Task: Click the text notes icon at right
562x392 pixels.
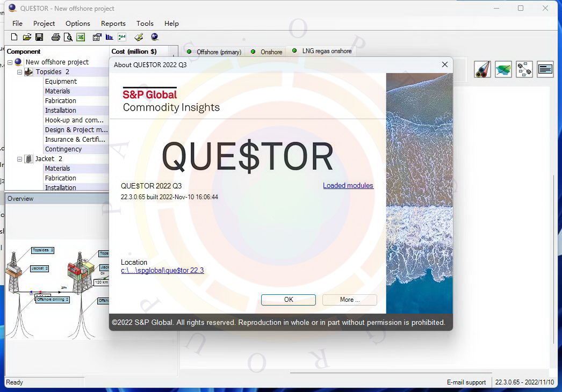Action: coord(545,69)
